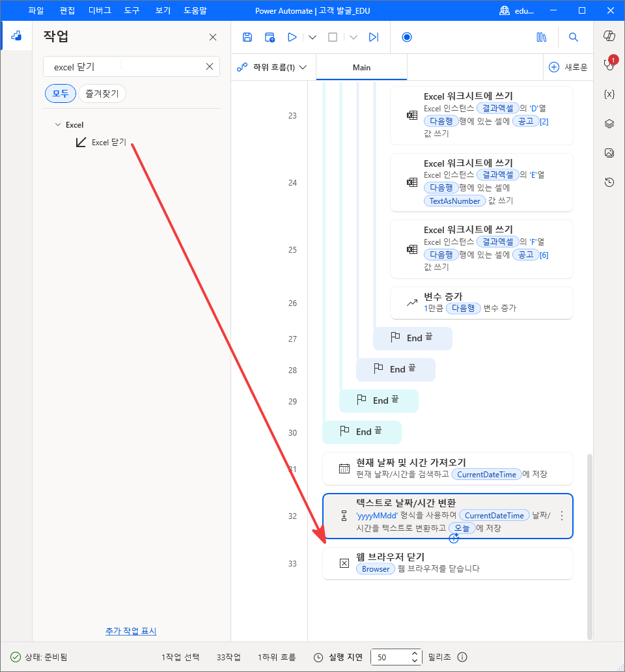This screenshot has height=672, width=625.
Task: Click the 오늘 variable chip
Action: (x=462, y=528)
